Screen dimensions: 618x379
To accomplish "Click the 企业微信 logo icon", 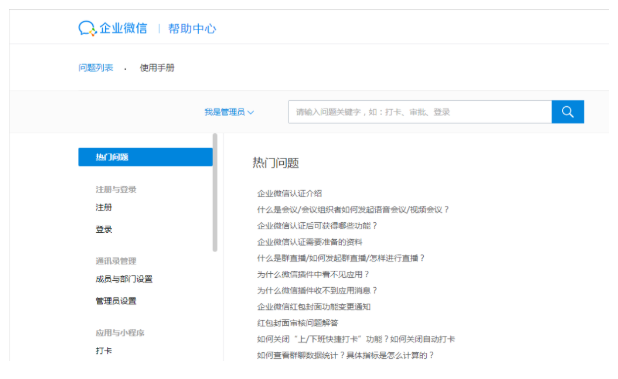I will tap(87, 28).
